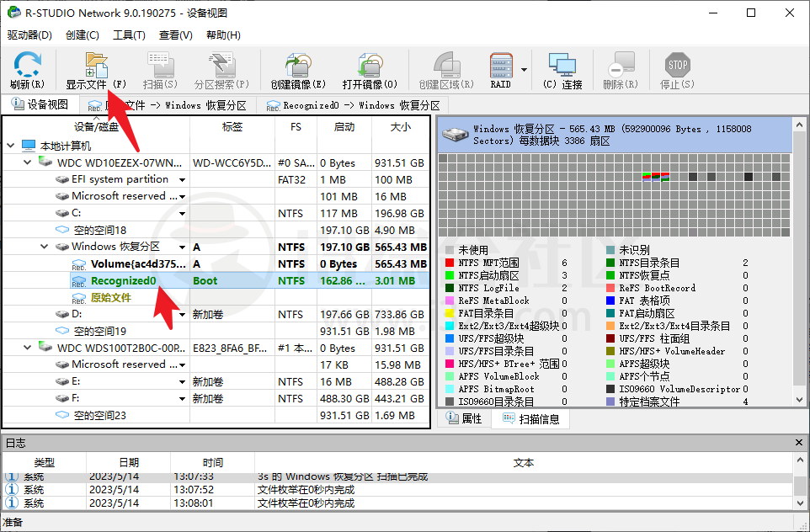Click the log 文本 column header
810x532 pixels.
point(523,462)
